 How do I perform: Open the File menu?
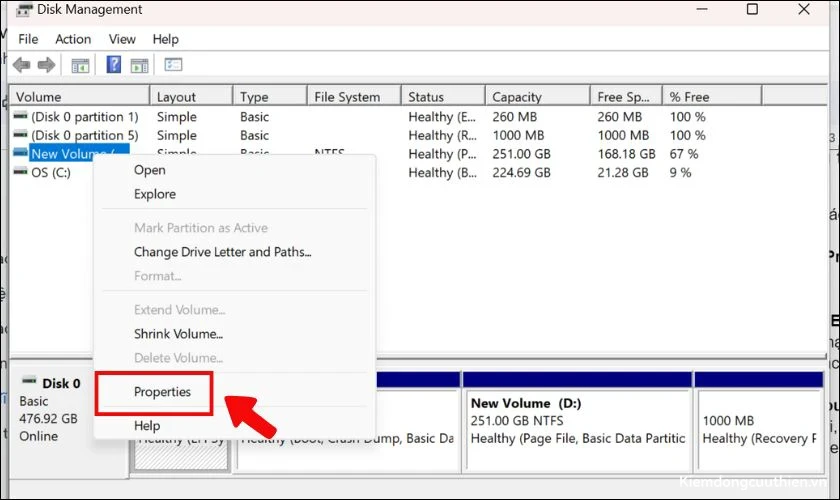[x=28, y=39]
